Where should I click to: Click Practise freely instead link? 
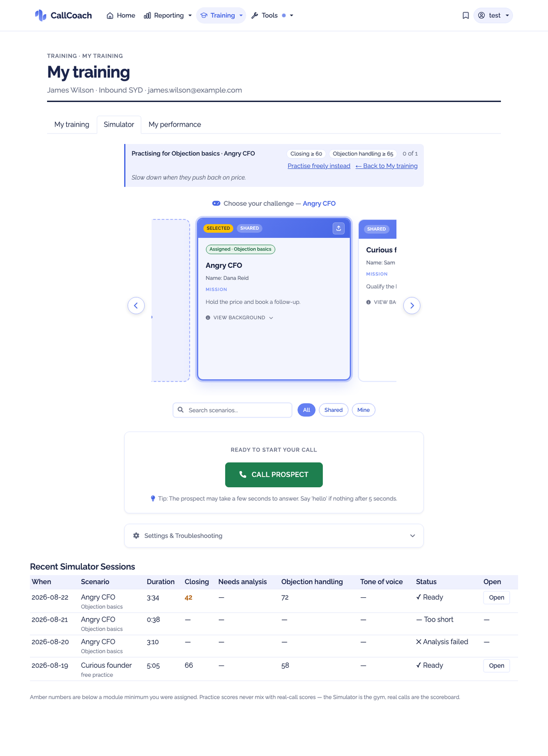(x=319, y=166)
